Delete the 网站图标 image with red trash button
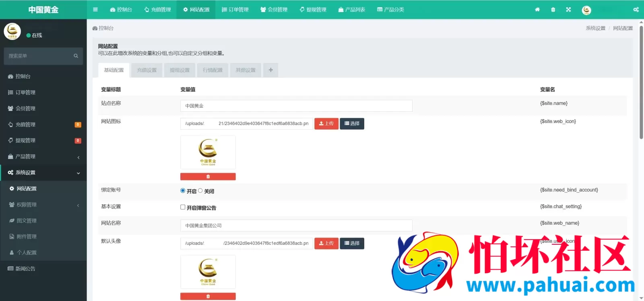This screenshot has width=644, height=301. [208, 177]
